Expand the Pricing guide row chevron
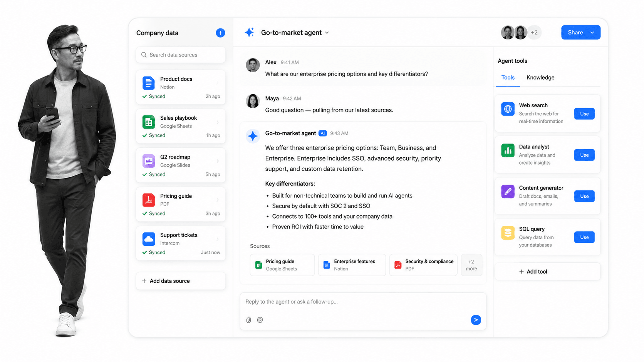The width and height of the screenshot is (644, 362). [x=218, y=200]
